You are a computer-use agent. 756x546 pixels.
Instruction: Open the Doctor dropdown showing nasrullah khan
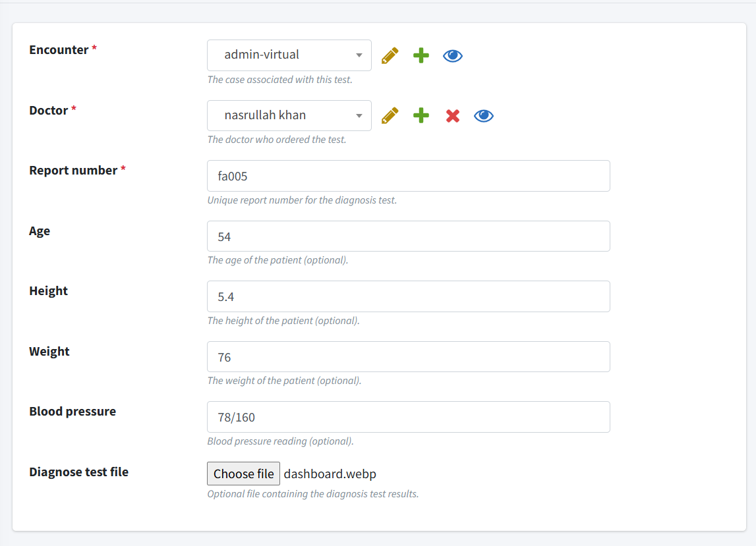point(283,115)
